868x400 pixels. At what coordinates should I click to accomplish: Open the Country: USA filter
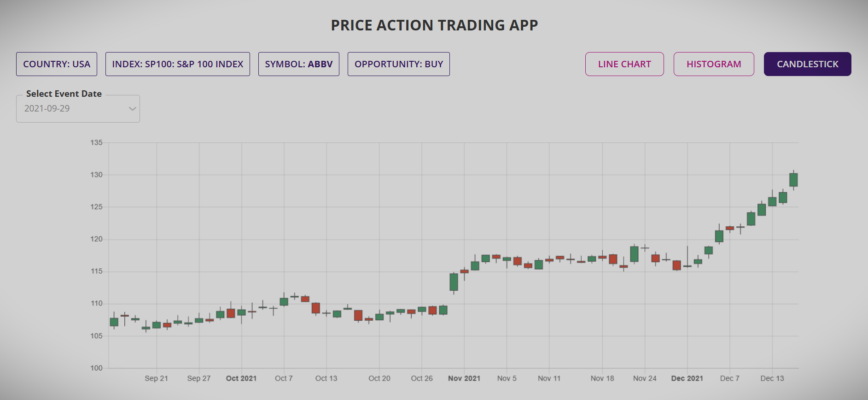pos(56,64)
